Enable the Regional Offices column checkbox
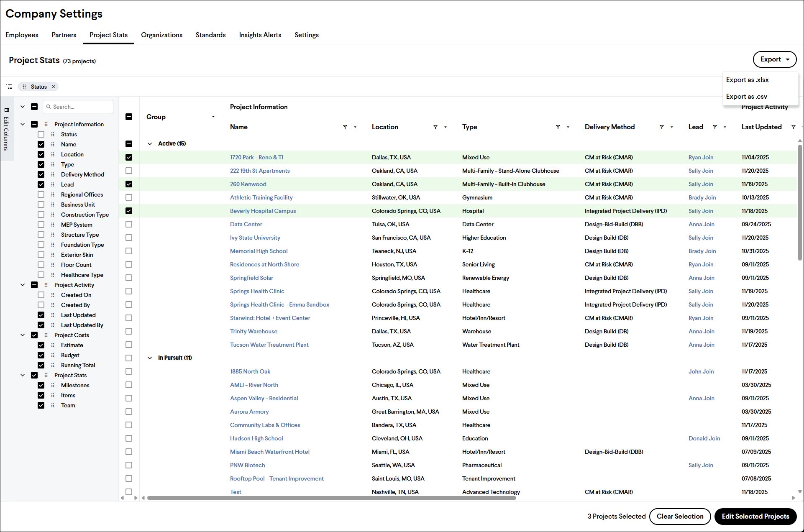 41,194
